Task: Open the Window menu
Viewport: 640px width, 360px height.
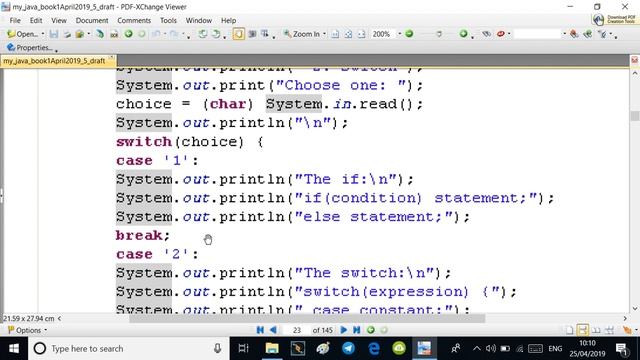Action: [199, 20]
